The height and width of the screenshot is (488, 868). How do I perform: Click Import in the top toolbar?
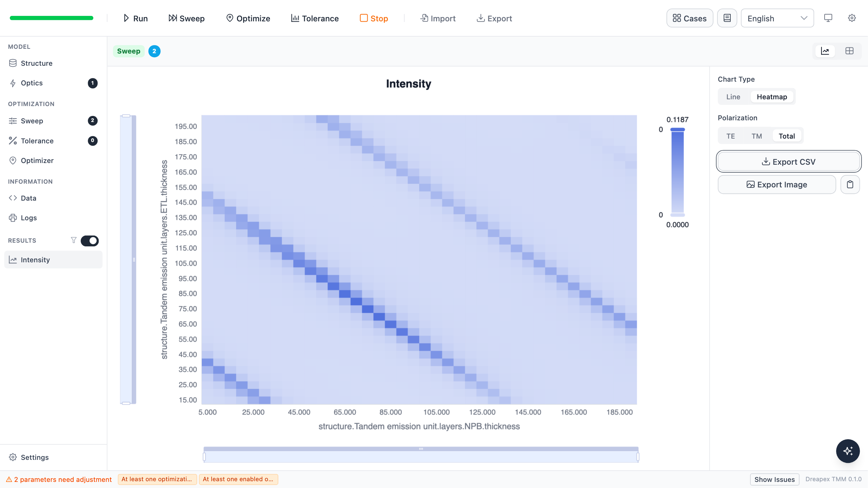coord(438,18)
